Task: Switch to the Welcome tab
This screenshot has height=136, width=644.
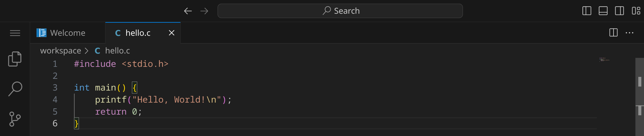Action: tap(68, 33)
